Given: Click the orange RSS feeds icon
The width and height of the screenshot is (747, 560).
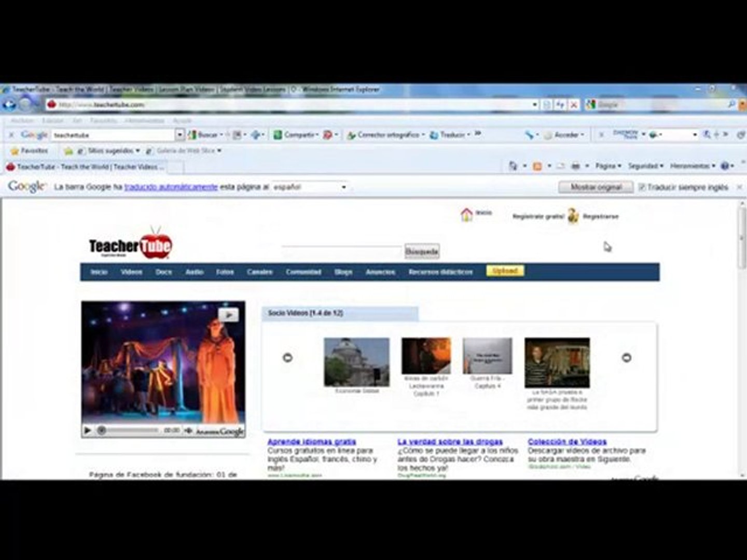Looking at the screenshot, I should click(537, 166).
